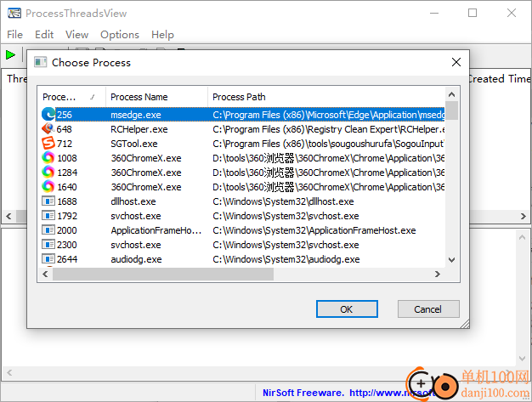Select process ID 2644
Viewport: 532px width, 402px height.
[67, 259]
